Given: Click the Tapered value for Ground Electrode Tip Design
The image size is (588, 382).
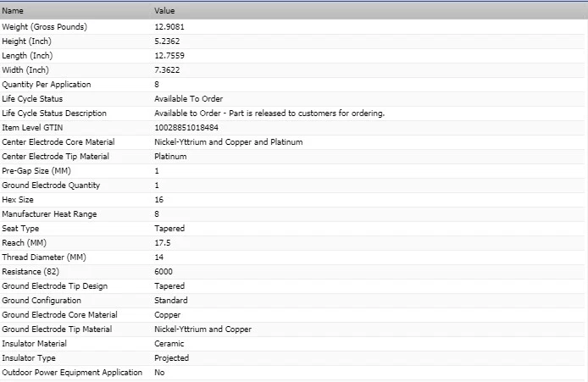Looking at the screenshot, I should 169,286.
